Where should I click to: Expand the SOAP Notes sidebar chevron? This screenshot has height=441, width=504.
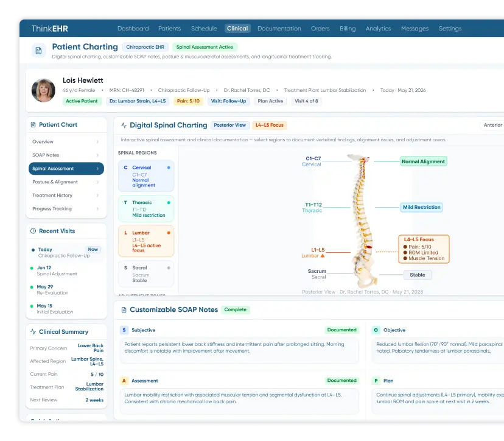point(98,155)
